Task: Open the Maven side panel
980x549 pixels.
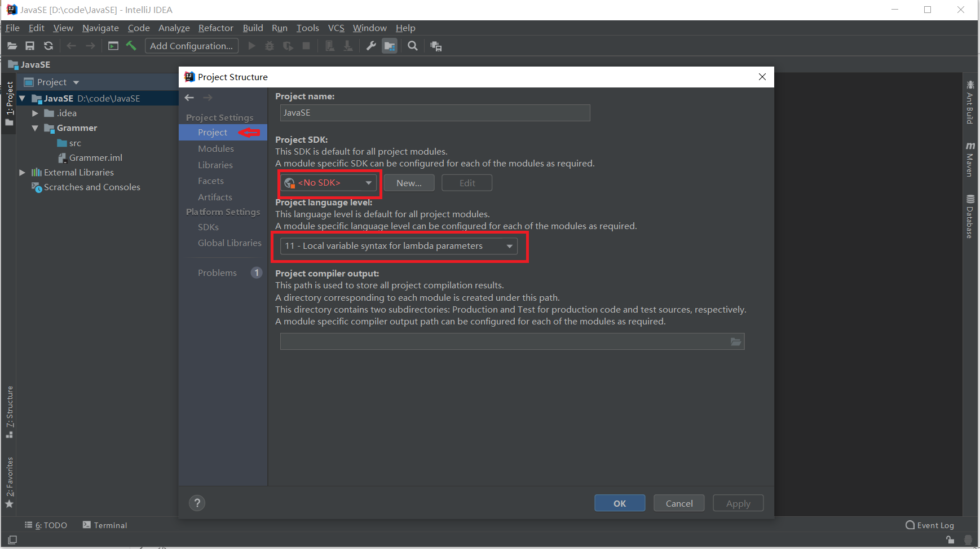Action: pos(970,159)
